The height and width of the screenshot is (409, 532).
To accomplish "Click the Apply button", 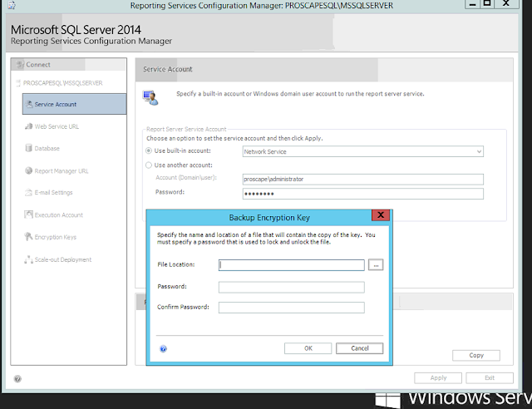I will coord(438,377).
